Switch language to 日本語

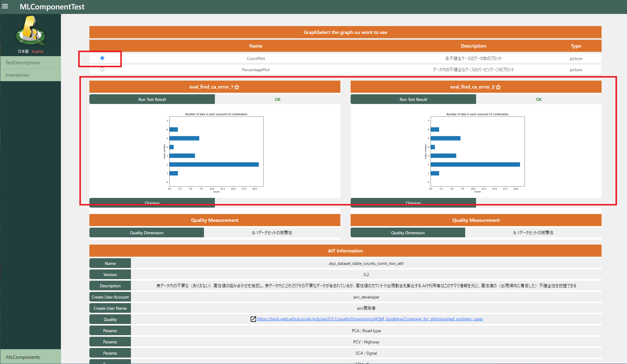point(23,52)
